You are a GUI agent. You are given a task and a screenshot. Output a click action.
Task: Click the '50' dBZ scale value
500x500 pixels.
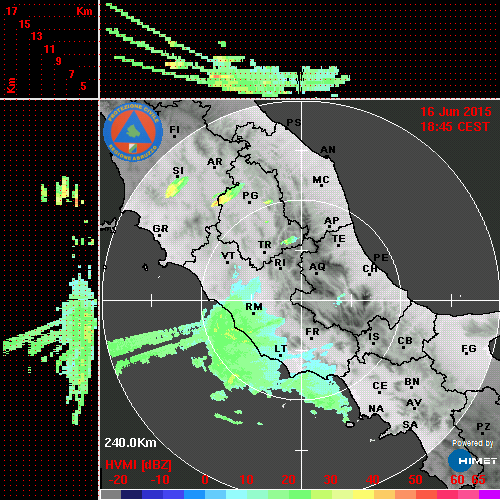415,480
